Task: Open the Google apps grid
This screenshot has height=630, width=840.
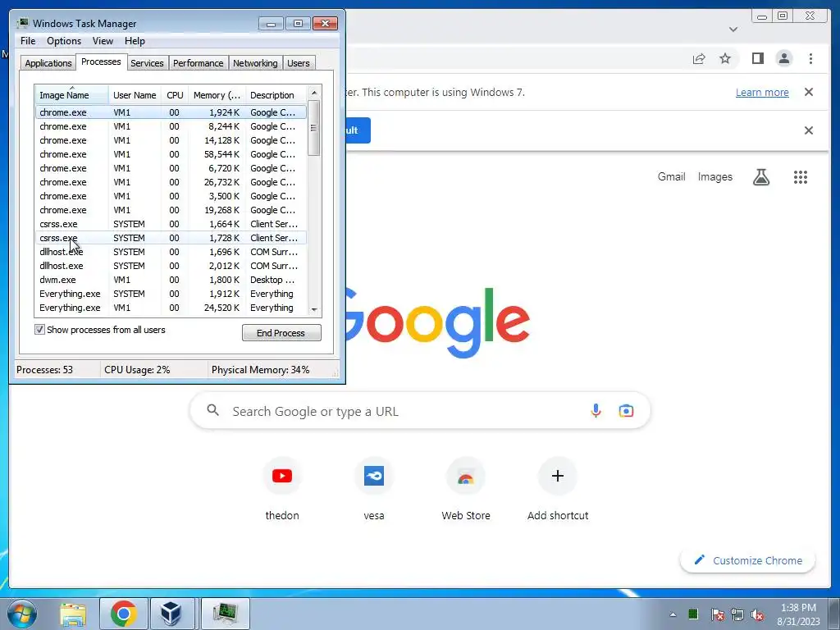Action: click(x=801, y=177)
